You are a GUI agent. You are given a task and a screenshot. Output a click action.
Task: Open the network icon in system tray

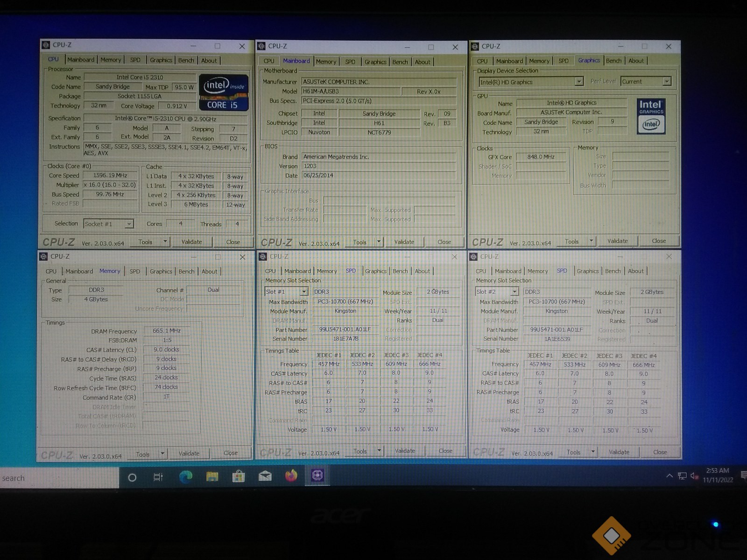pyautogui.click(x=682, y=476)
